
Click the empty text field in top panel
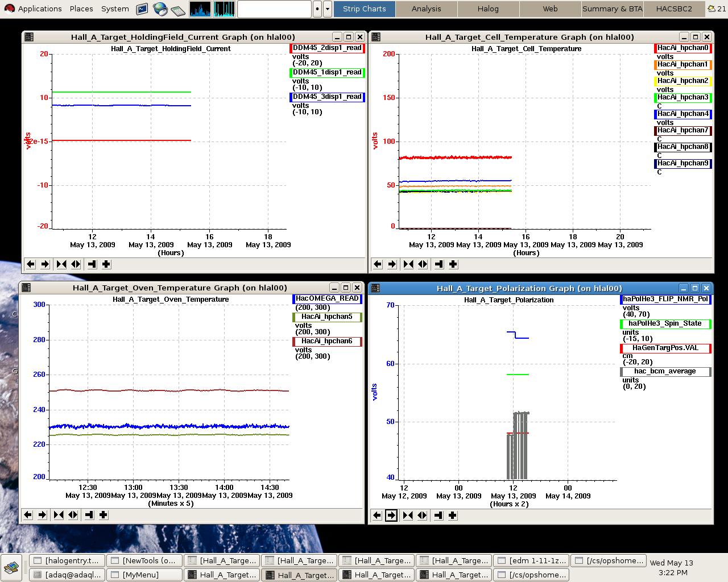click(274, 9)
